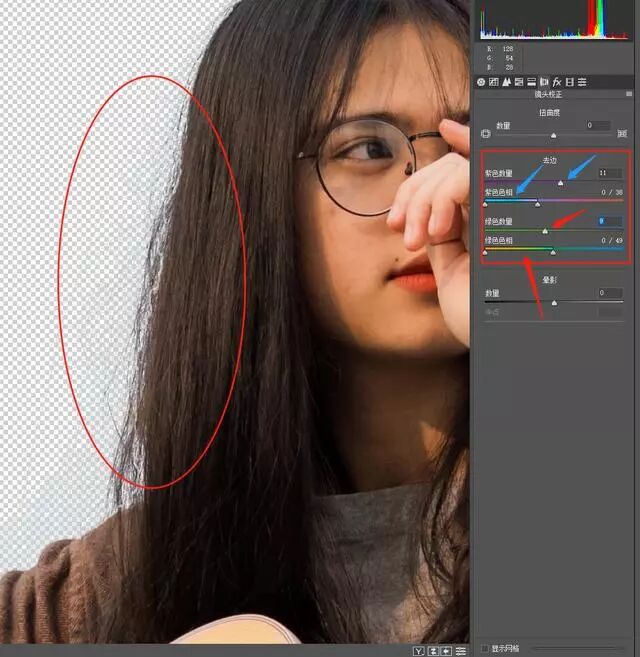Click the 紫色数量 value field showing 11
The width and height of the screenshot is (640, 657).
pos(610,173)
